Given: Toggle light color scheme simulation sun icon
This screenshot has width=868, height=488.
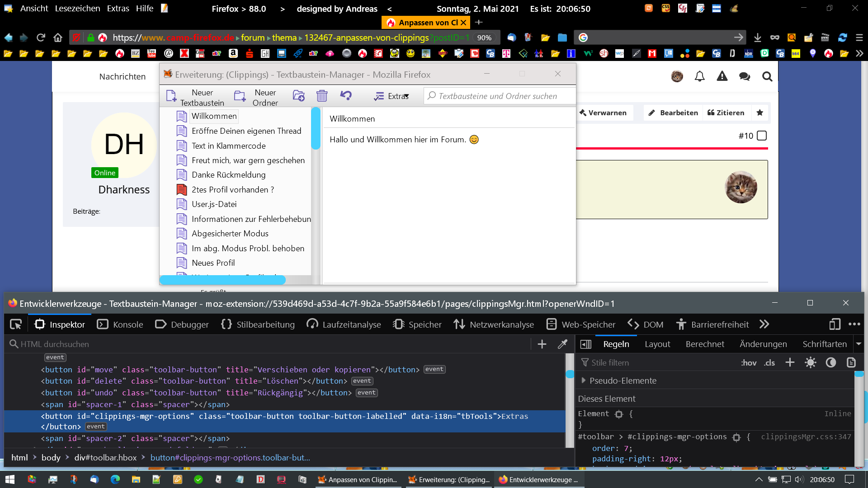Looking at the screenshot, I should pyautogui.click(x=811, y=363).
